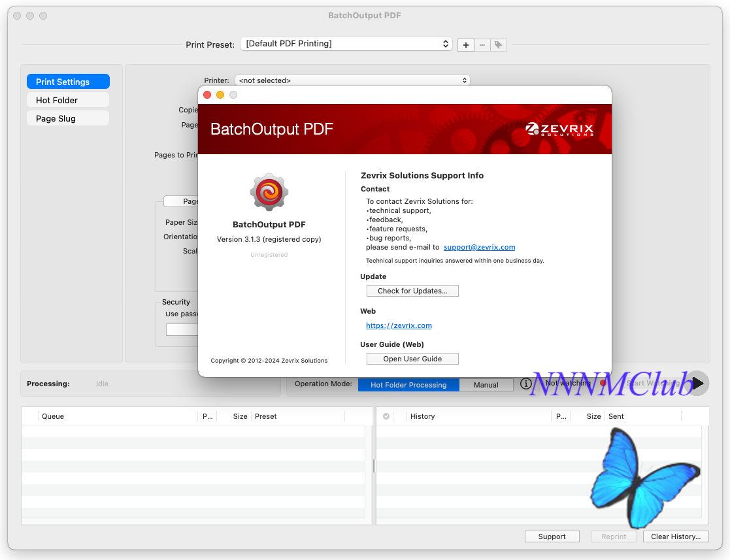The width and height of the screenshot is (730, 560).
Task: Click the checkmark icon in History header
Action: pyautogui.click(x=386, y=416)
